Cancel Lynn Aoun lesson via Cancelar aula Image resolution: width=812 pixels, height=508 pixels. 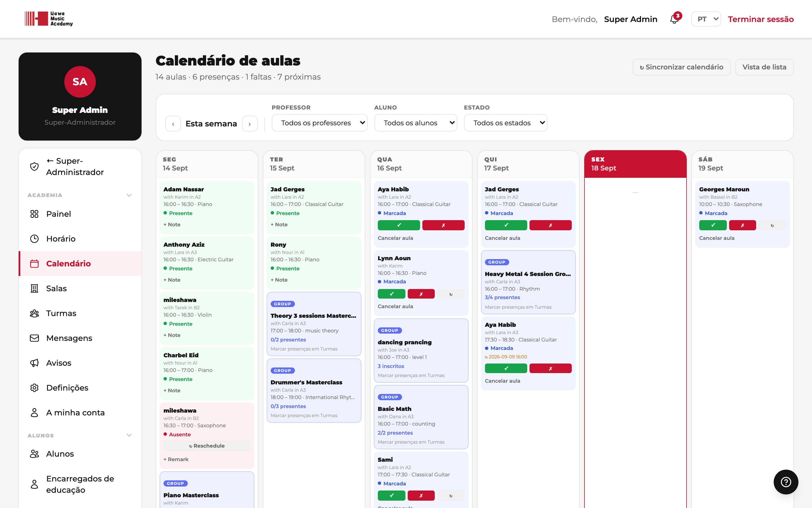click(395, 306)
